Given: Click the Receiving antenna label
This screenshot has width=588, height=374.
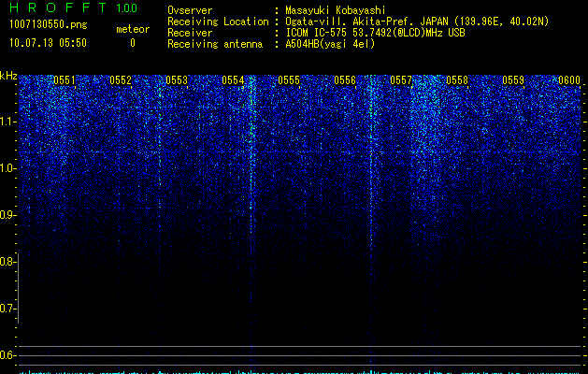Looking at the screenshot, I should tap(215, 44).
